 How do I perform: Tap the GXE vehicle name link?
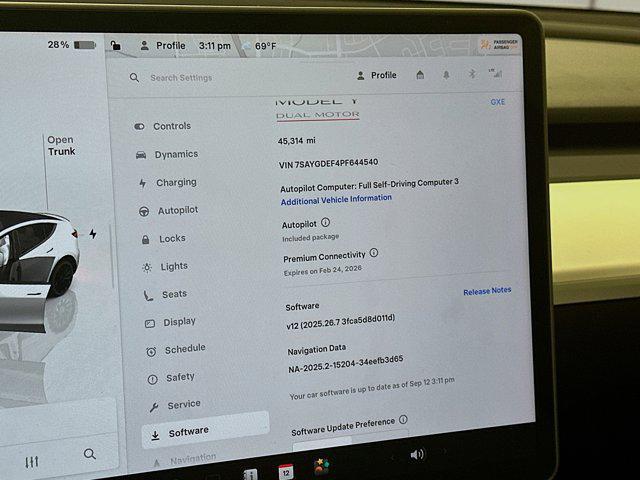498,102
